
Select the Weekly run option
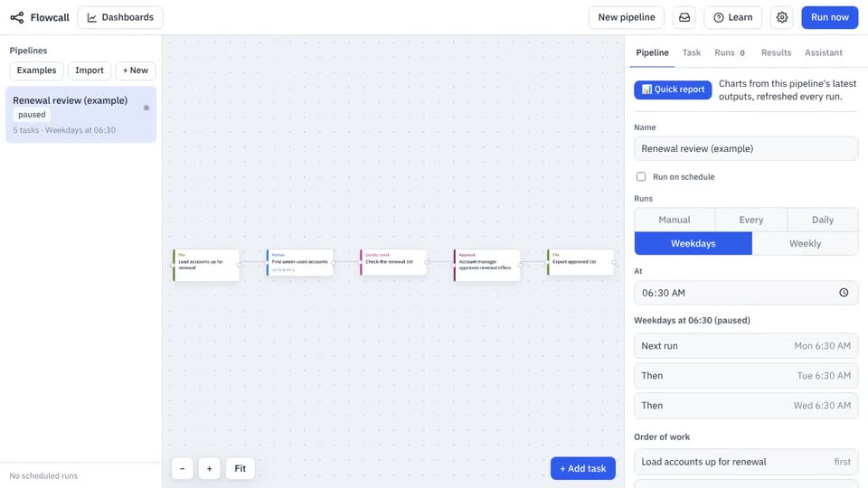pos(805,243)
